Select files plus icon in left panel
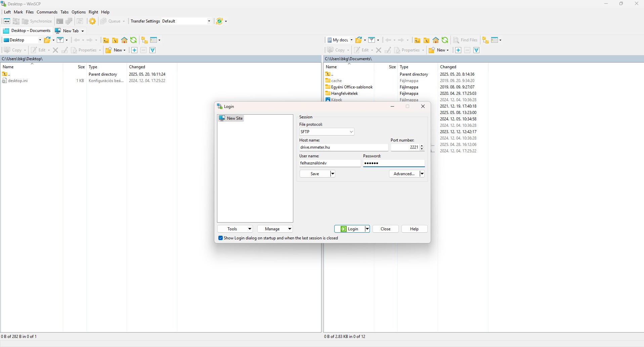The height and width of the screenshot is (347, 644). click(134, 50)
